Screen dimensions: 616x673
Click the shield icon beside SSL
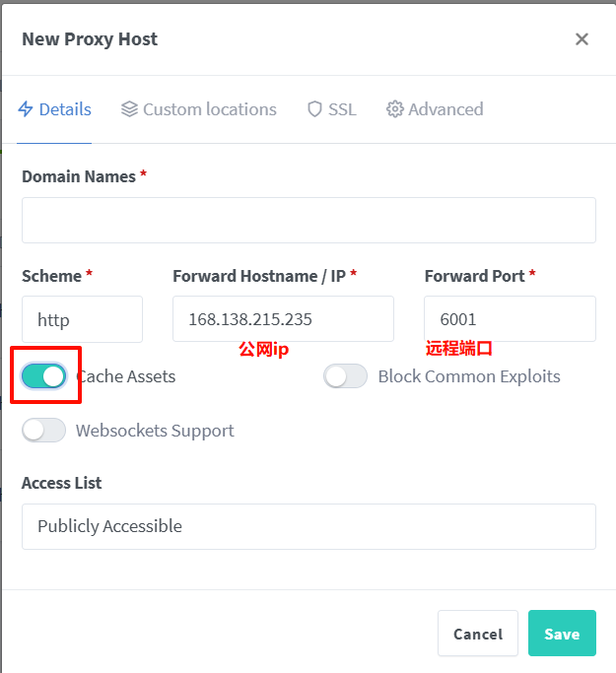point(314,109)
